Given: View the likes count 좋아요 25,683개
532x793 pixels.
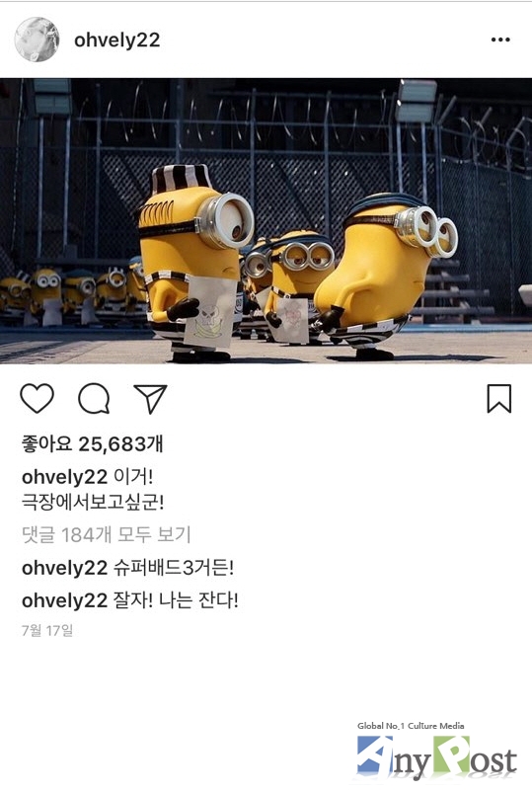Looking at the screenshot, I should [x=92, y=443].
